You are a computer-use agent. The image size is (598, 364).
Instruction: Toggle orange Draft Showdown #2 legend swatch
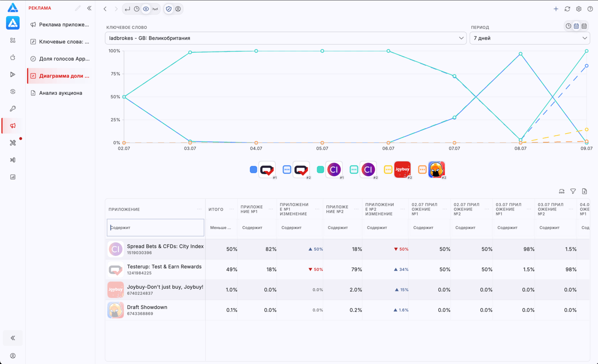coord(422,169)
